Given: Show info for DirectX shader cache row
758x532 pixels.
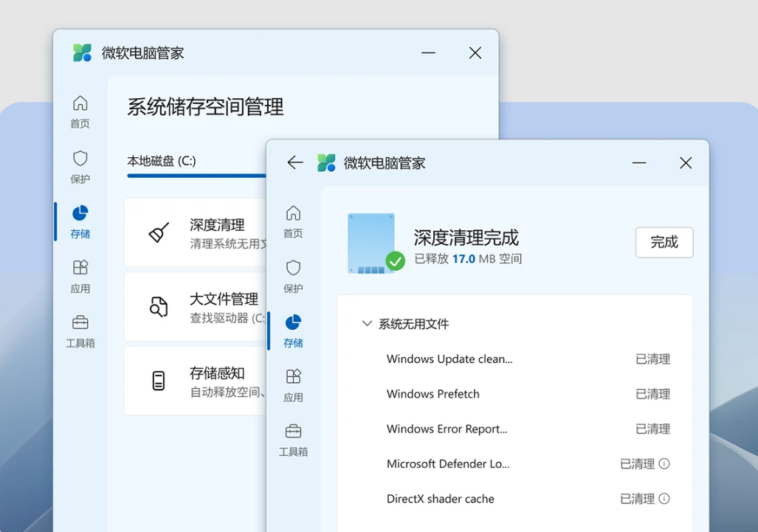Looking at the screenshot, I should coord(665,499).
